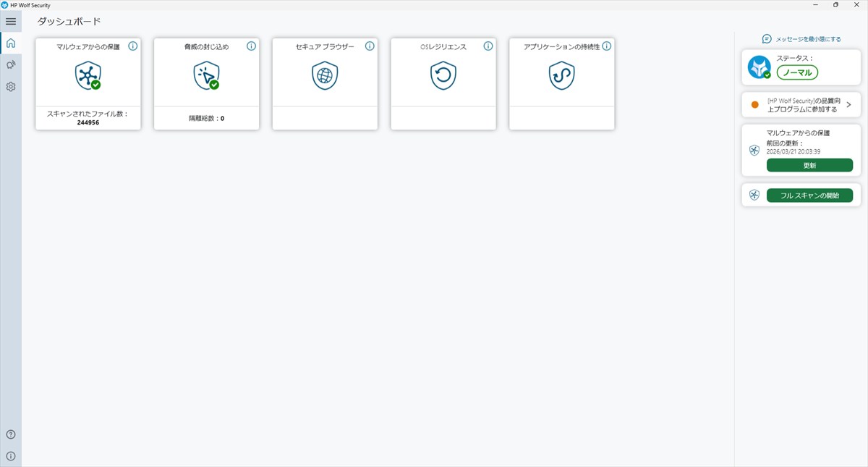This screenshot has height=467, width=868.
Task: Open the malware protection shield icon
Action: [x=88, y=75]
